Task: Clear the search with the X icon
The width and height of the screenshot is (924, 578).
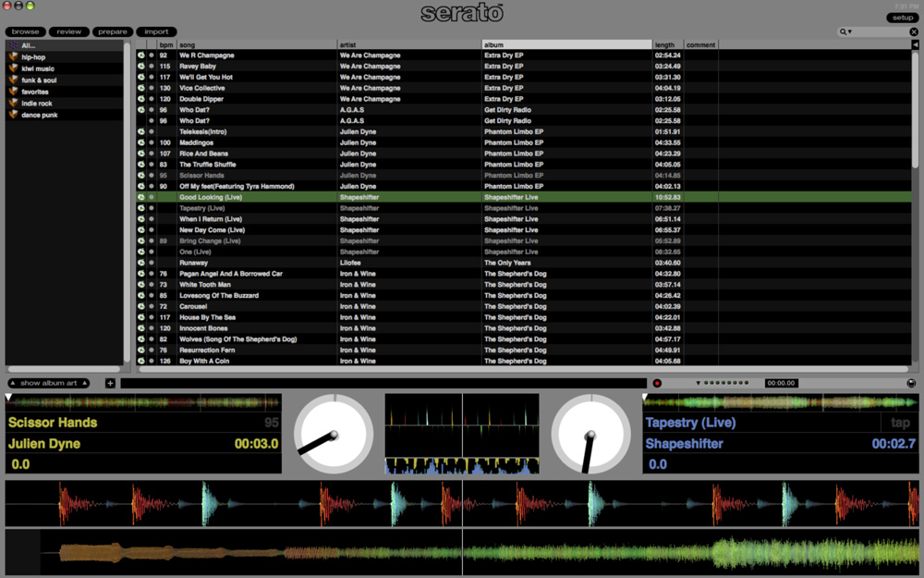Action: click(x=914, y=31)
